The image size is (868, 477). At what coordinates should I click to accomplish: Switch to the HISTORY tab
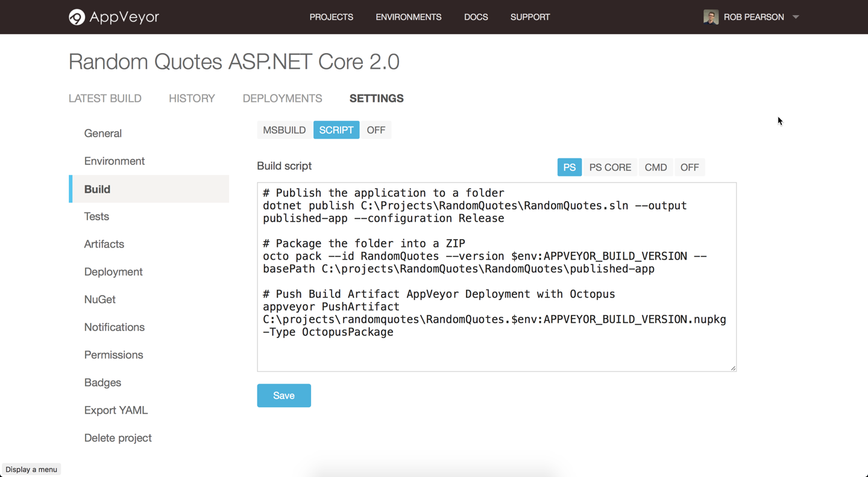192,98
